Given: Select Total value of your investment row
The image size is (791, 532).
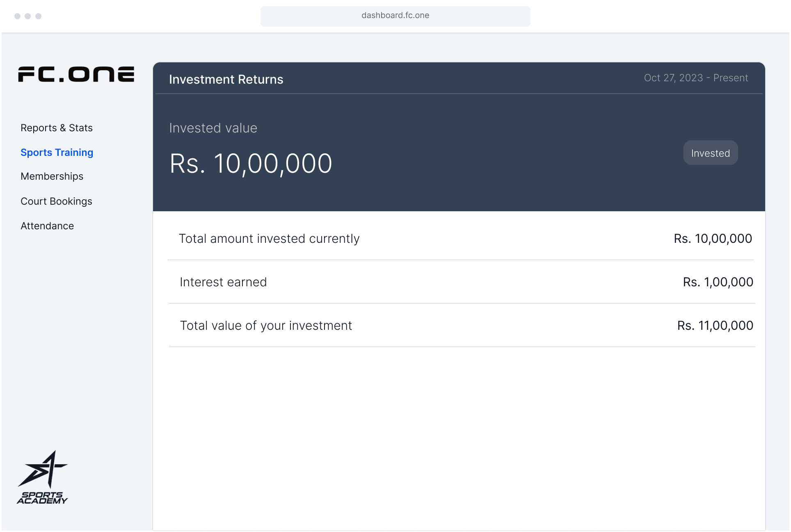Looking at the screenshot, I should click(266, 326).
